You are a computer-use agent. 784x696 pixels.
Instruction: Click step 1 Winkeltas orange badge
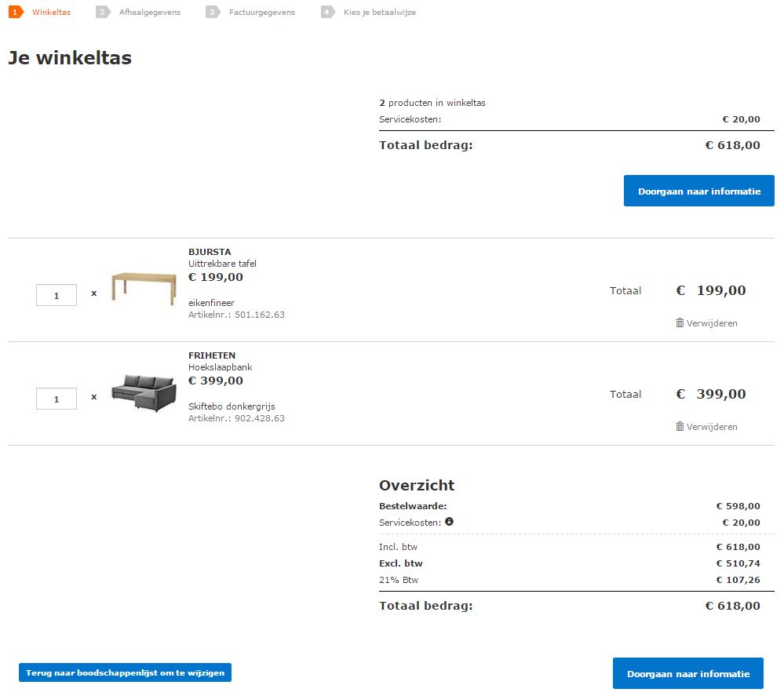(x=16, y=12)
